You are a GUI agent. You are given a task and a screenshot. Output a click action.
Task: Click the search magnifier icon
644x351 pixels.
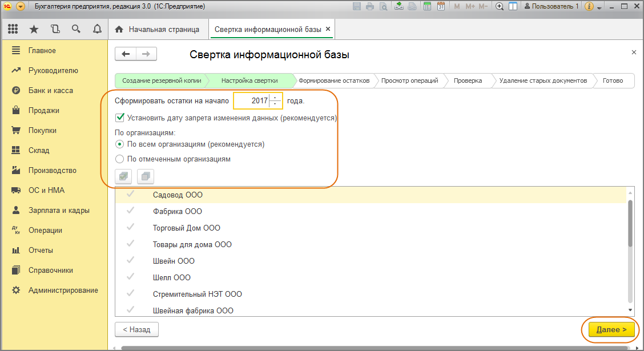(x=76, y=29)
